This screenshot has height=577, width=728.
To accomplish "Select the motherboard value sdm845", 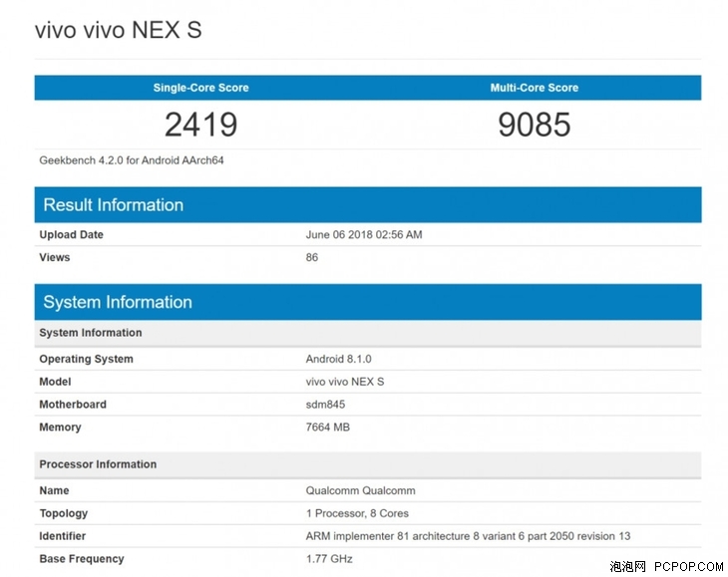I will pos(325,405).
